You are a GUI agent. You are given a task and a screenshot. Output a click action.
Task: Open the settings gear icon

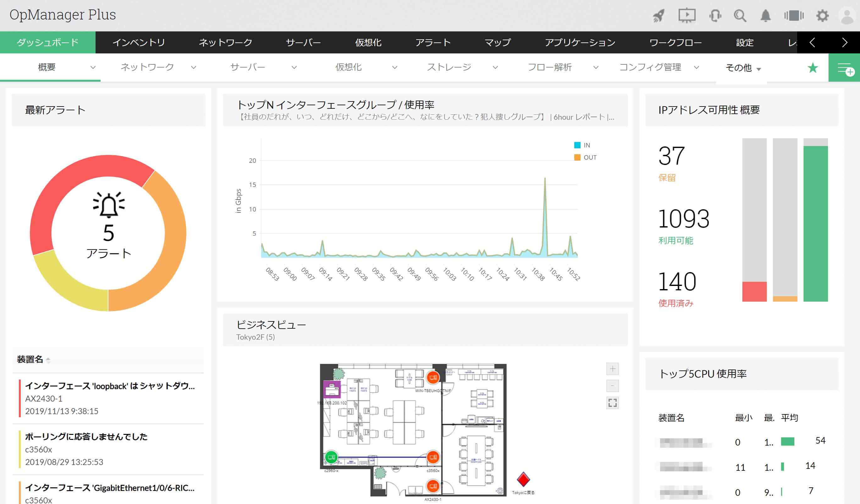(x=822, y=16)
